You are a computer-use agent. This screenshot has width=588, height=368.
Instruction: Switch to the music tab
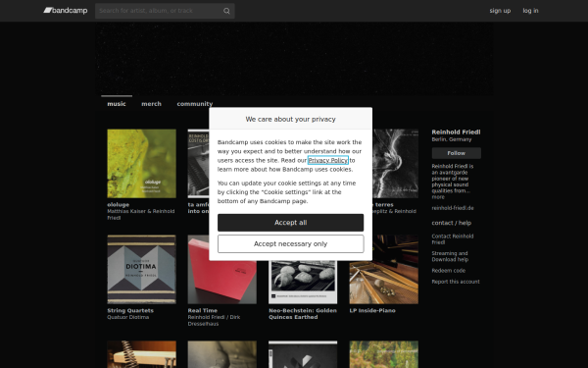point(117,104)
